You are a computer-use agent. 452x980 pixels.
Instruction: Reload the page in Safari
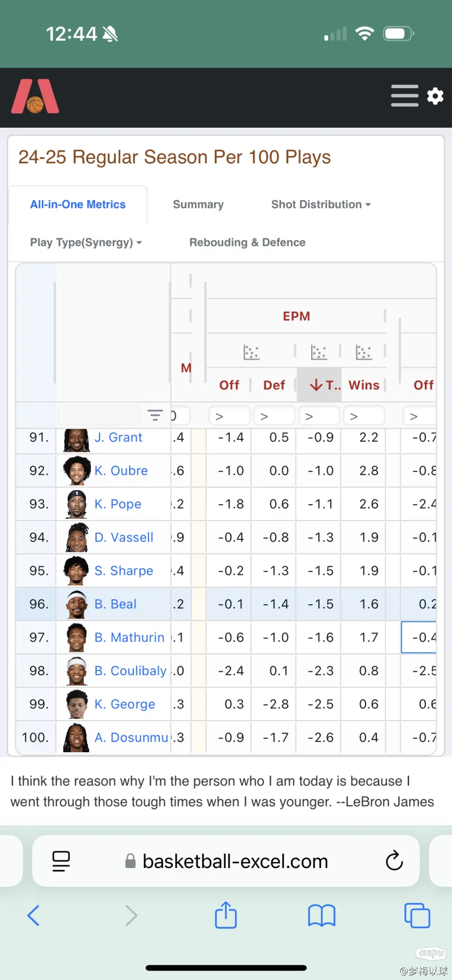[x=394, y=861]
